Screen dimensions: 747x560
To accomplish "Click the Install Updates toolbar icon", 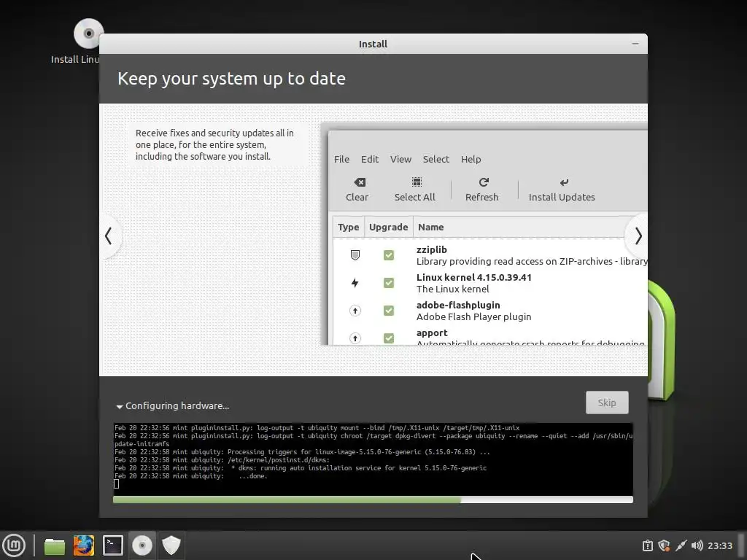I will [x=564, y=182].
